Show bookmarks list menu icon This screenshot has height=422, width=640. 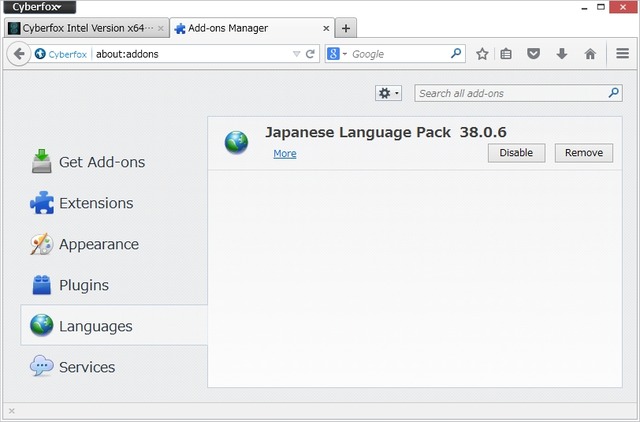[506, 54]
